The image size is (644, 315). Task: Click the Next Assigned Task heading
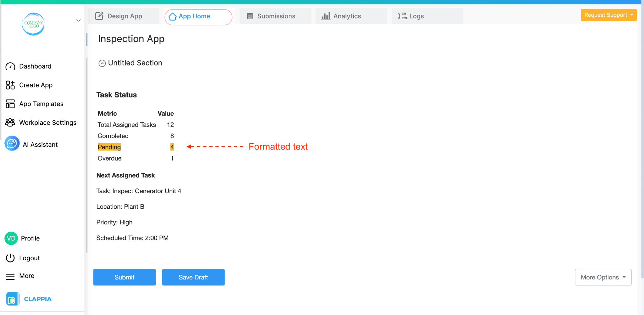[x=125, y=175]
